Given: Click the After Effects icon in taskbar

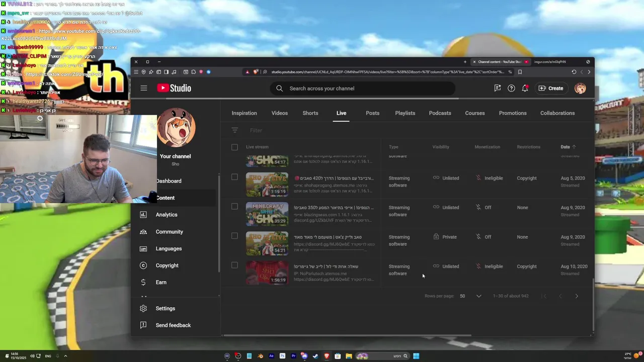Looking at the screenshot, I should pyautogui.click(x=271, y=356).
